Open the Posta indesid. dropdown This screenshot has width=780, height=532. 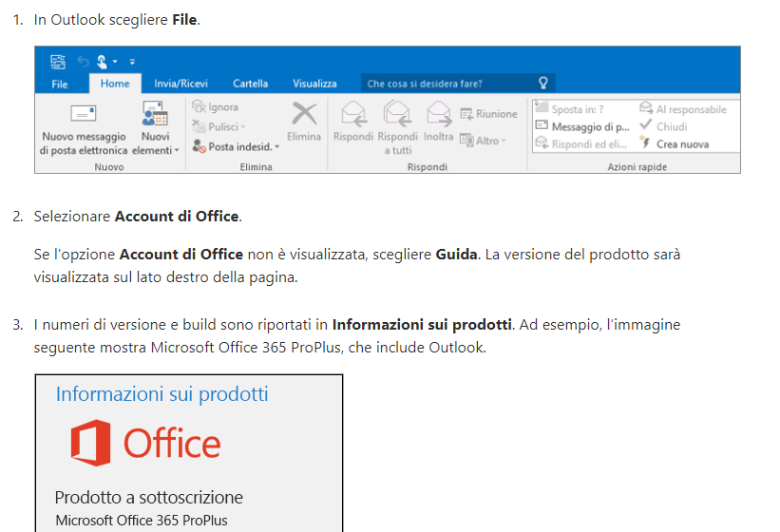pyautogui.click(x=236, y=146)
